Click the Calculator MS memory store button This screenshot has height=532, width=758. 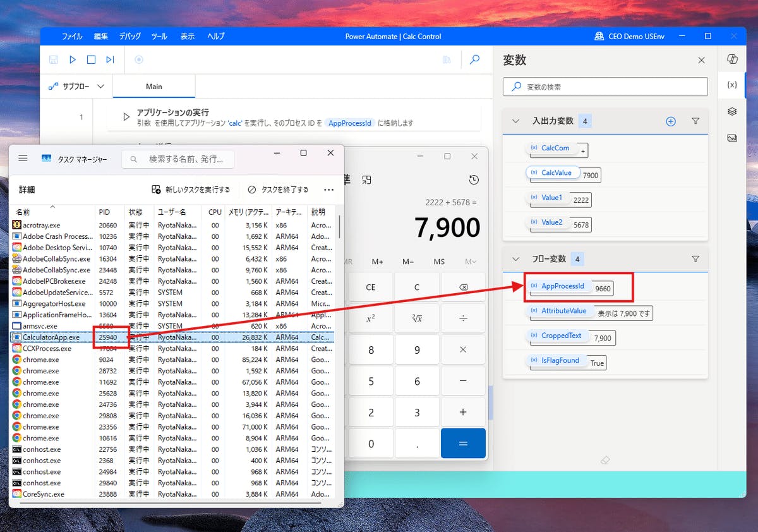tap(439, 262)
